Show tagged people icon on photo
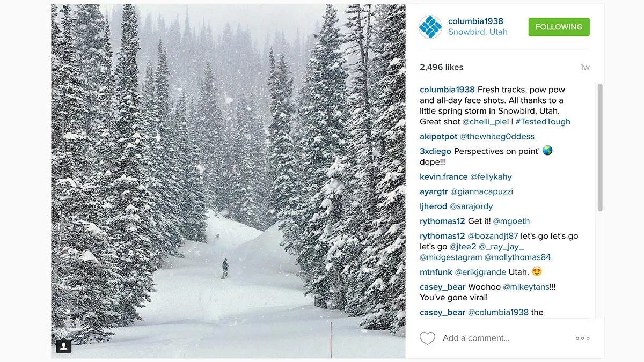This screenshot has width=644, height=362. tap(64, 345)
